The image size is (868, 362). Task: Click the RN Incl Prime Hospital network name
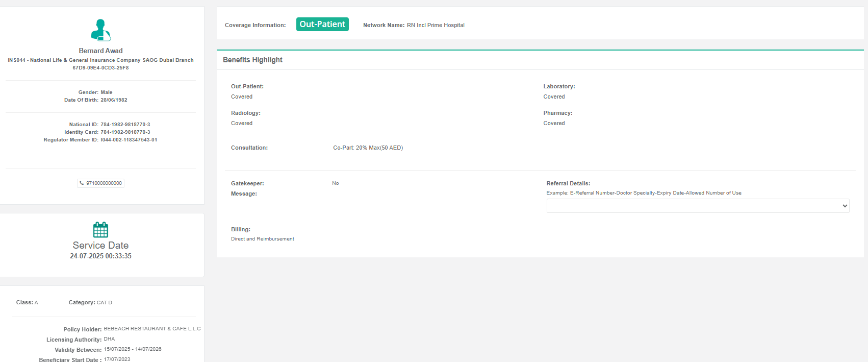tap(436, 25)
